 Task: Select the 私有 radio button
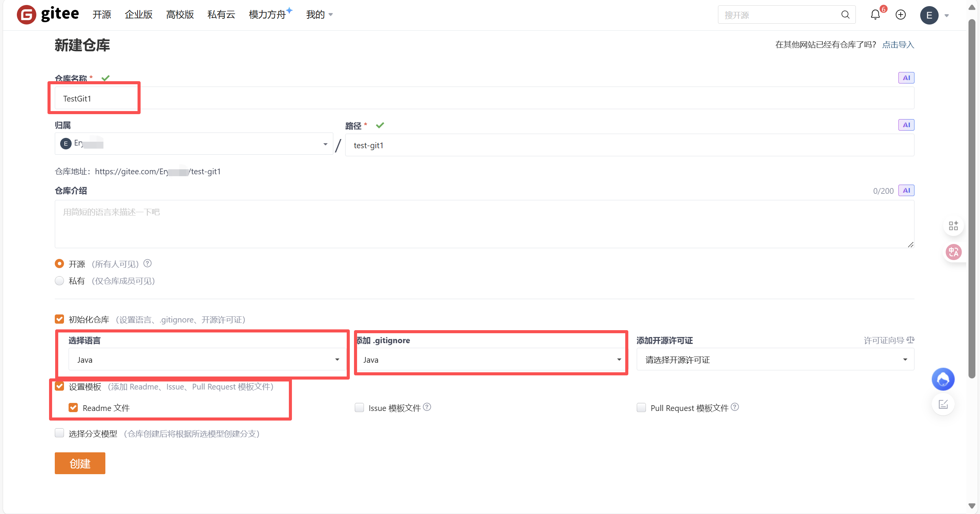[x=59, y=281]
